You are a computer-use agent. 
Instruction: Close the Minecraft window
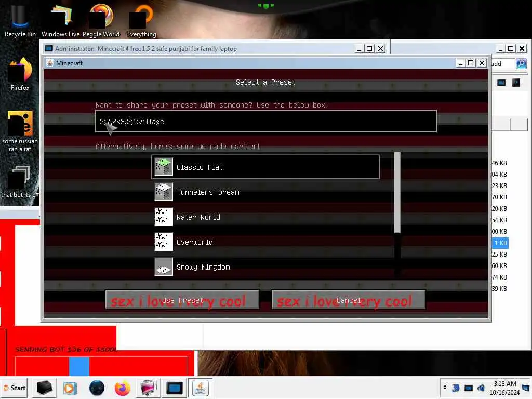pos(482,63)
